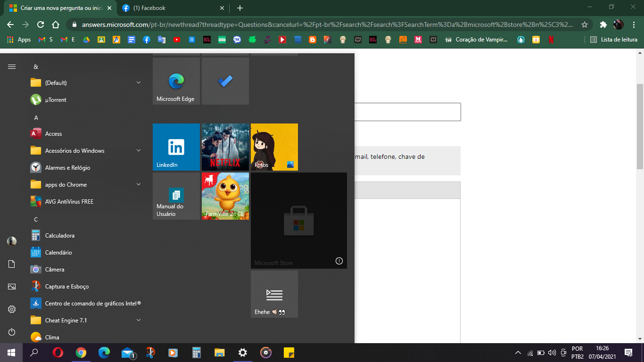644x362 pixels.
Task: Open the Ehehe tile
Action: point(274,294)
